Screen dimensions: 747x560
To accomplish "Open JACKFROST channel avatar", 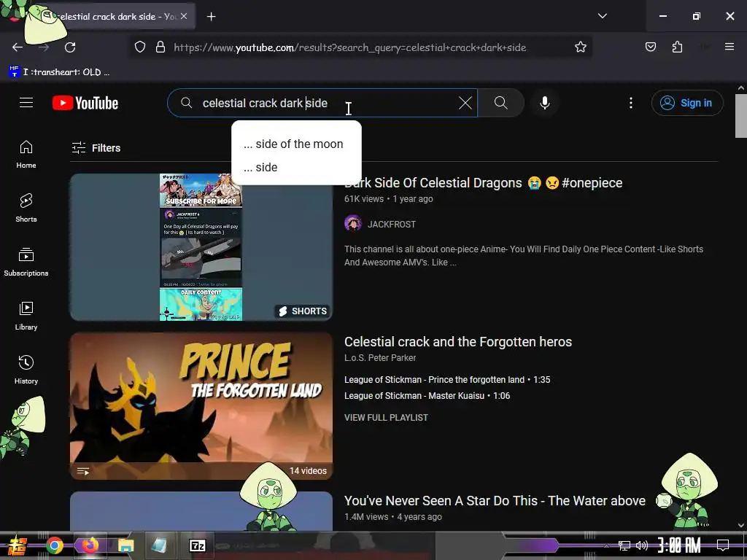I will click(x=353, y=223).
